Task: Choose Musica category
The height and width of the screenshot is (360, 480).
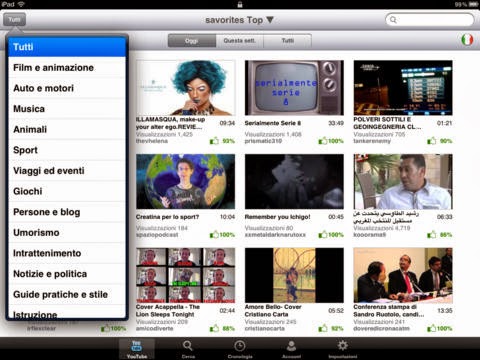Action: pos(67,109)
